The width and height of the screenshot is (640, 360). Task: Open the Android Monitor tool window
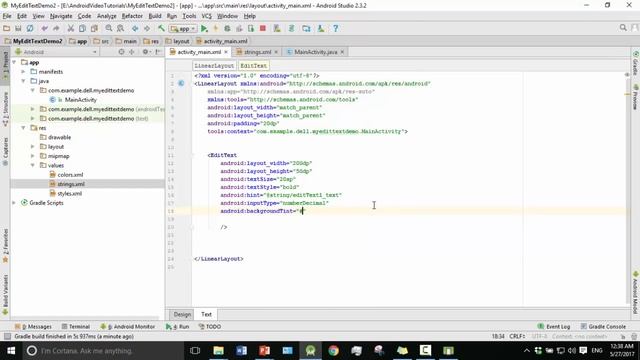[128, 327]
